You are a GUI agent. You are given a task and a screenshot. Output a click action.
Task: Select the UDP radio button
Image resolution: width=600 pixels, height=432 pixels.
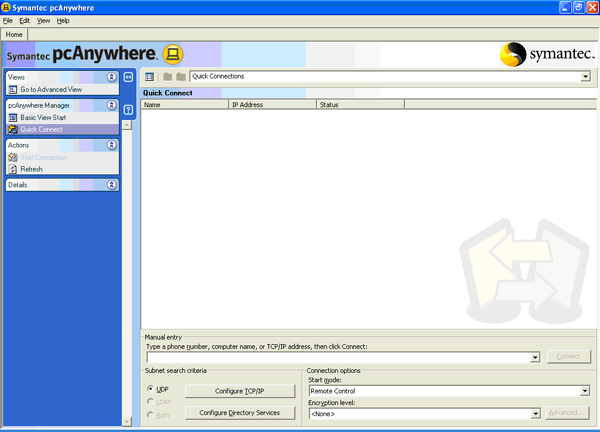(151, 389)
